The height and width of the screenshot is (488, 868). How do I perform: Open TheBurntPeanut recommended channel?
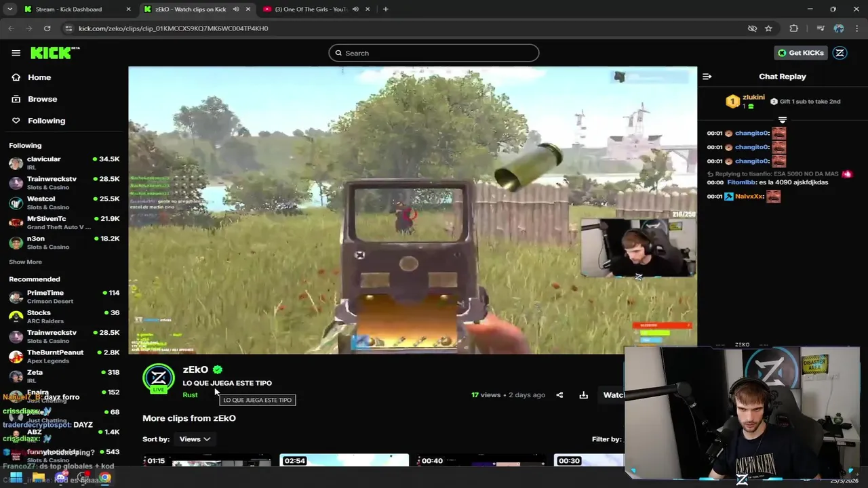coord(64,357)
